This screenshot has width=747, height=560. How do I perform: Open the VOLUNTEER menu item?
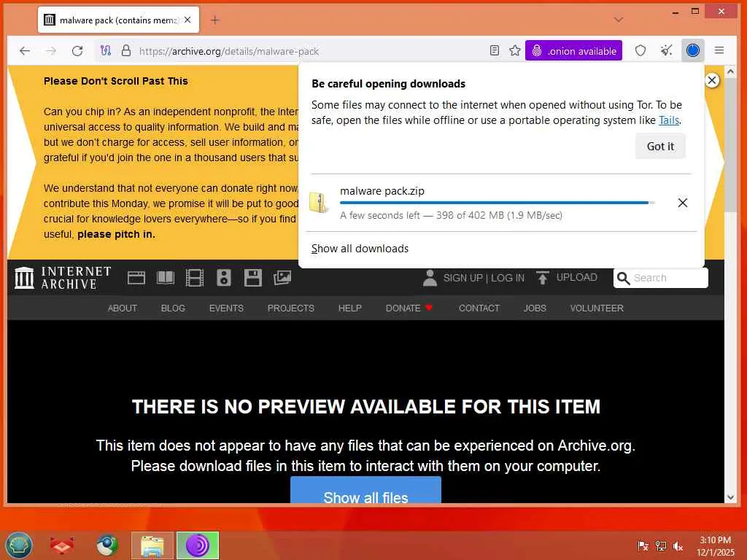tap(597, 308)
